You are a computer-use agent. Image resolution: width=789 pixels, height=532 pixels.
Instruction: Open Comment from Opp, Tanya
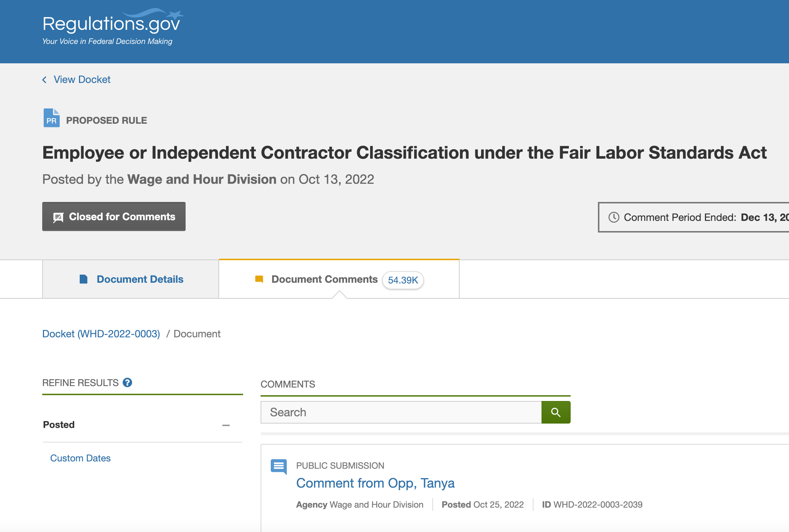coord(375,483)
